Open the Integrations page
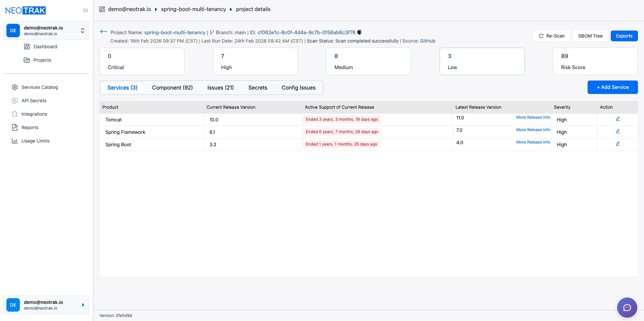644x321 pixels. point(34,114)
